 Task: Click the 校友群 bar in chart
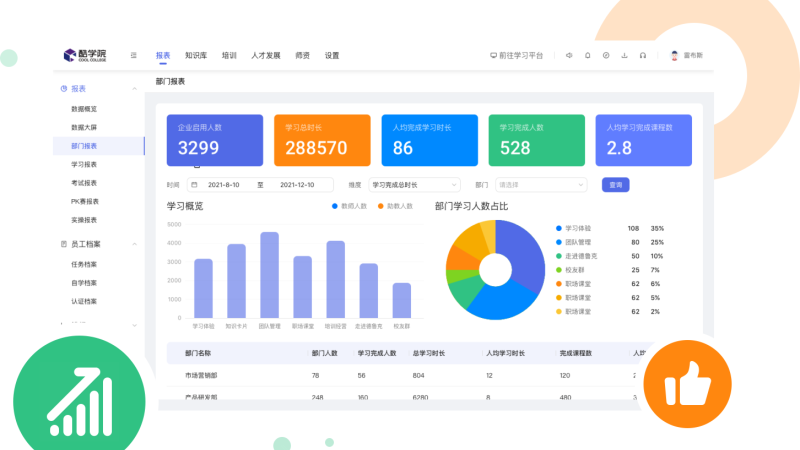(x=402, y=301)
